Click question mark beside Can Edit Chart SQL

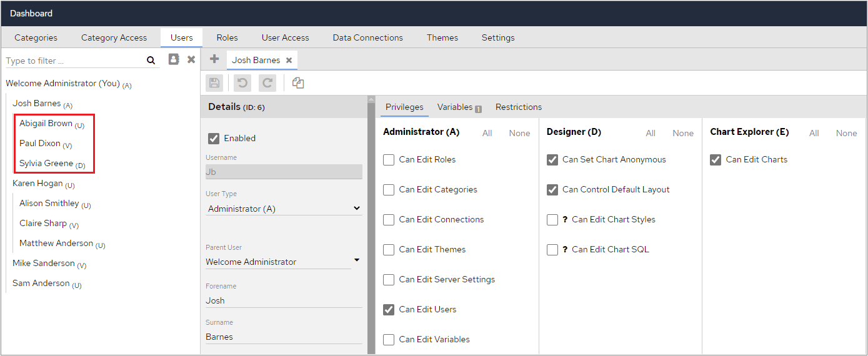pyautogui.click(x=565, y=249)
